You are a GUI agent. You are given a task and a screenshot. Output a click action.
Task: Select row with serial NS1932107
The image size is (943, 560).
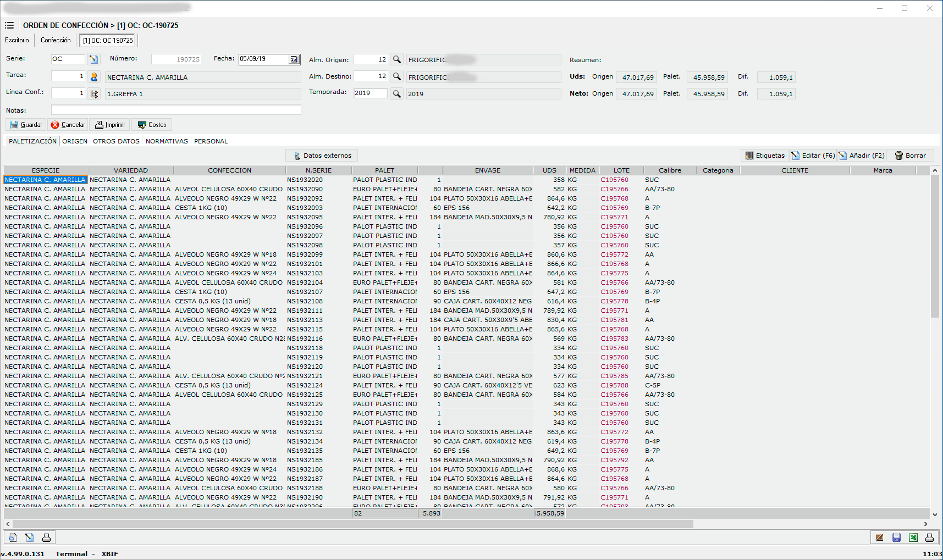click(x=466, y=292)
